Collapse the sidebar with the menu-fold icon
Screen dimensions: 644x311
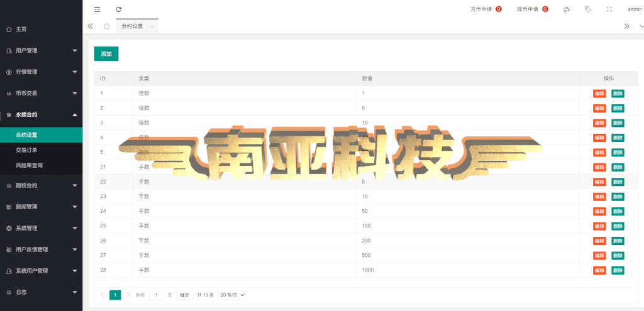click(97, 9)
